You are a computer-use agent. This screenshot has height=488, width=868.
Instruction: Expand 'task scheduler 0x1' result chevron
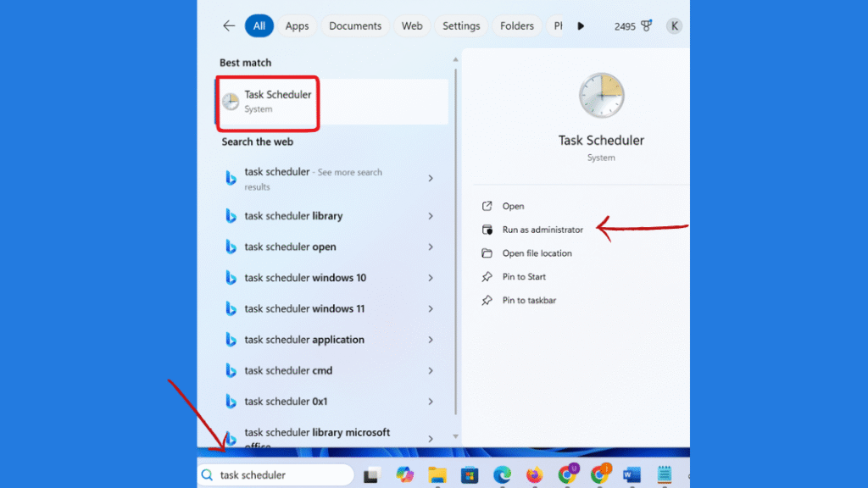[430, 402]
